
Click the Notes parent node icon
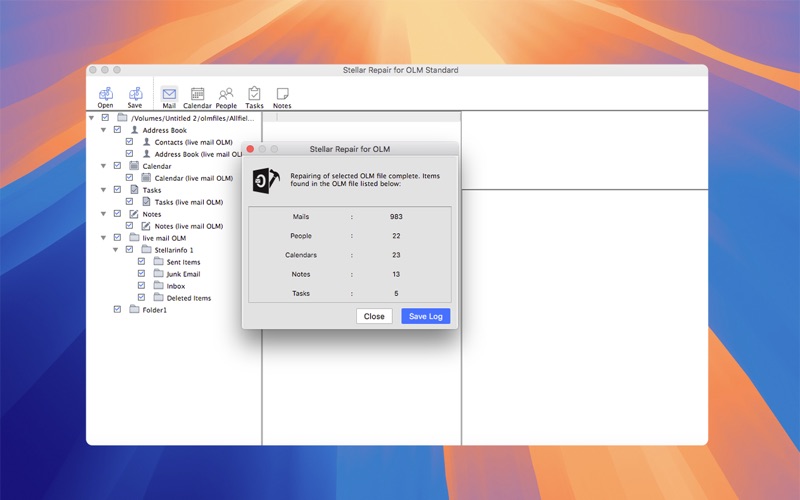[134, 214]
